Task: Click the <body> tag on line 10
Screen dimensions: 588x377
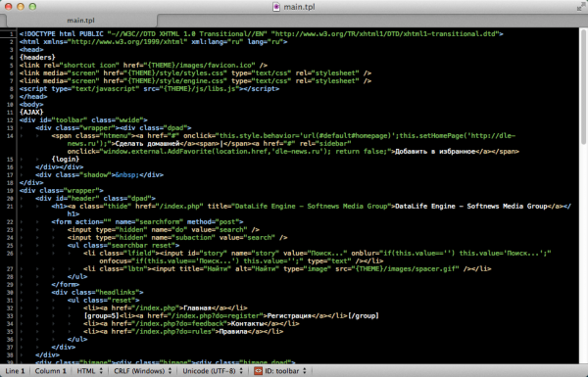Action: pos(31,105)
